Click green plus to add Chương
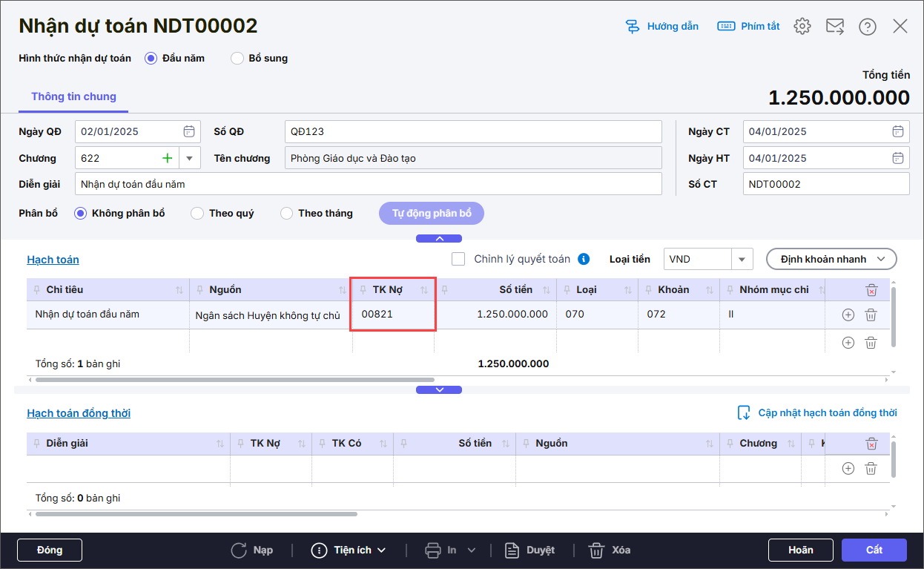 tap(168, 158)
